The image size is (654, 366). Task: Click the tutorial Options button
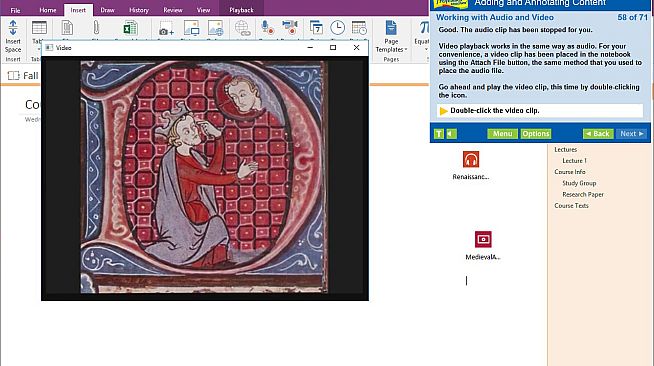coord(536,134)
